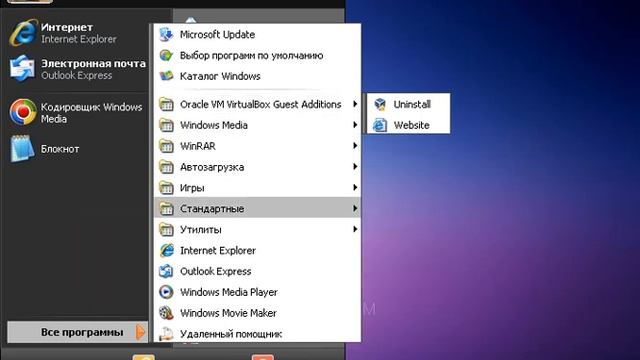Image resolution: width=640 pixels, height=360 pixels.
Task: Open Удаленный помощник entry
Action: point(258,334)
